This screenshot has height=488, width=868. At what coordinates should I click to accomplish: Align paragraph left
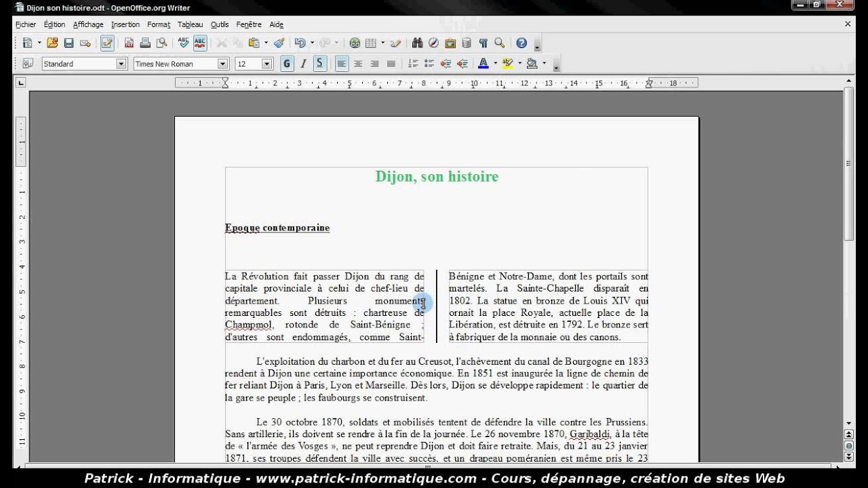pos(342,64)
